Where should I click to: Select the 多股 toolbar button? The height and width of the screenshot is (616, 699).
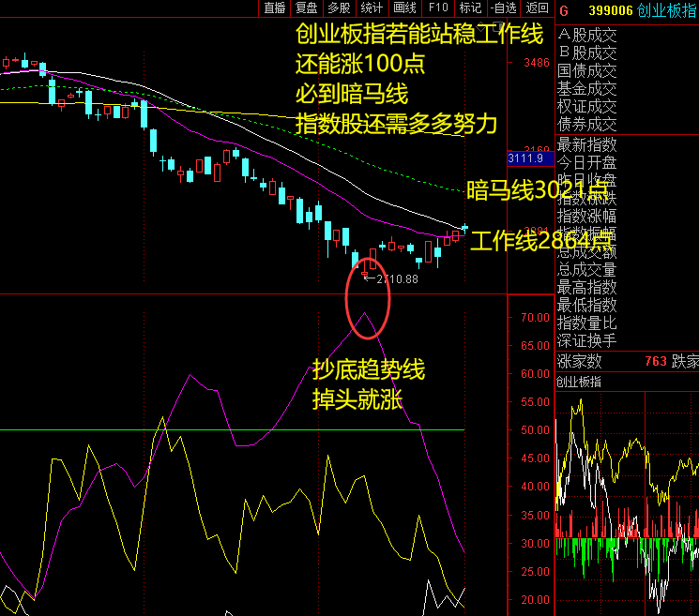tap(339, 8)
